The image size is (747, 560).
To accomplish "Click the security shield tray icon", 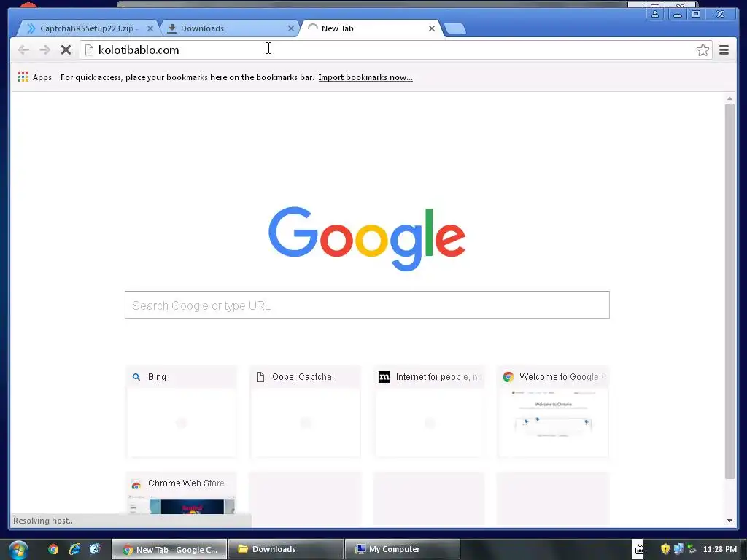I will [665, 549].
